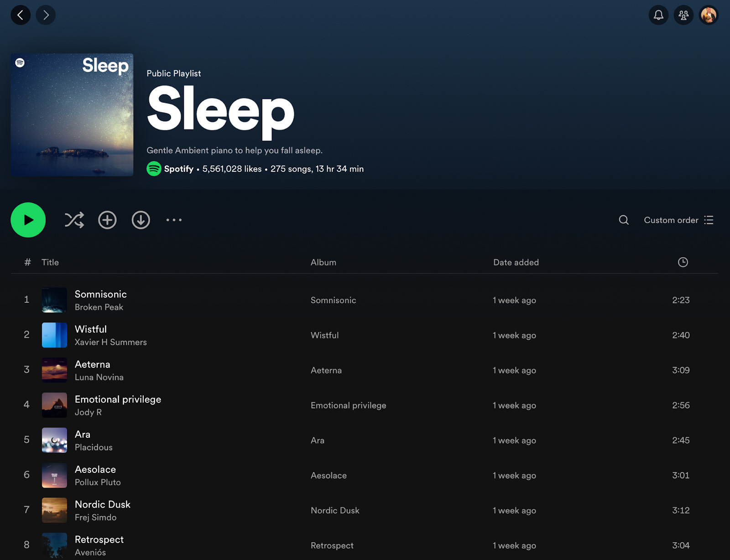Screen dimensions: 730x560
Task: Open the Emotional privilege album link
Action: click(x=349, y=405)
